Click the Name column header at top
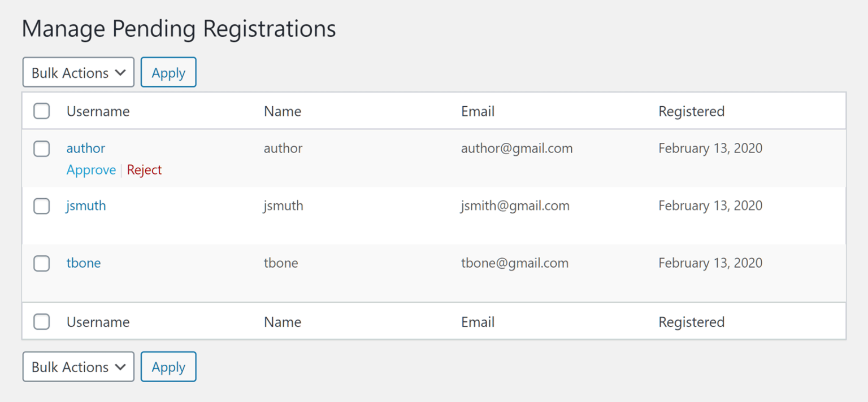Viewport: 868px width, 402px height. 283,111
